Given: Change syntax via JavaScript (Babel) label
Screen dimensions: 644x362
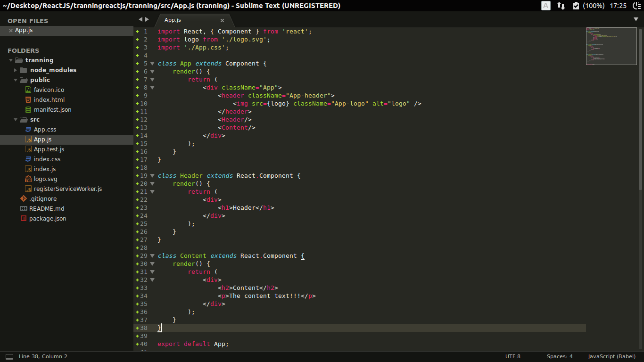Looking at the screenshot, I should pyautogui.click(x=611, y=356).
